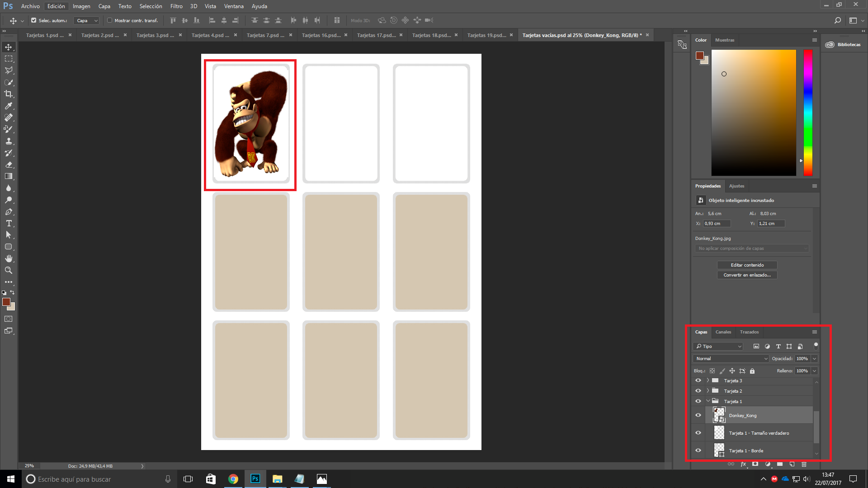This screenshot has height=488, width=868.
Task: Expand the Tarjeta 3 group
Action: coord(708,380)
